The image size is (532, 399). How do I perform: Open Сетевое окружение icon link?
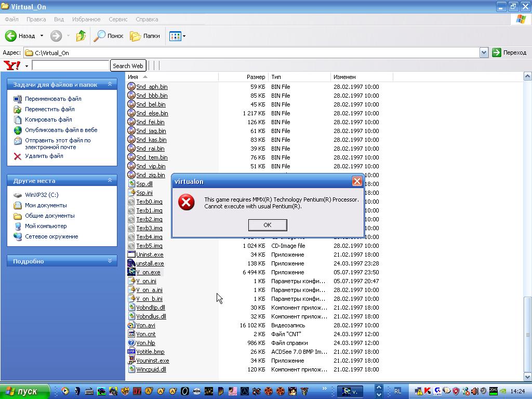click(17, 236)
